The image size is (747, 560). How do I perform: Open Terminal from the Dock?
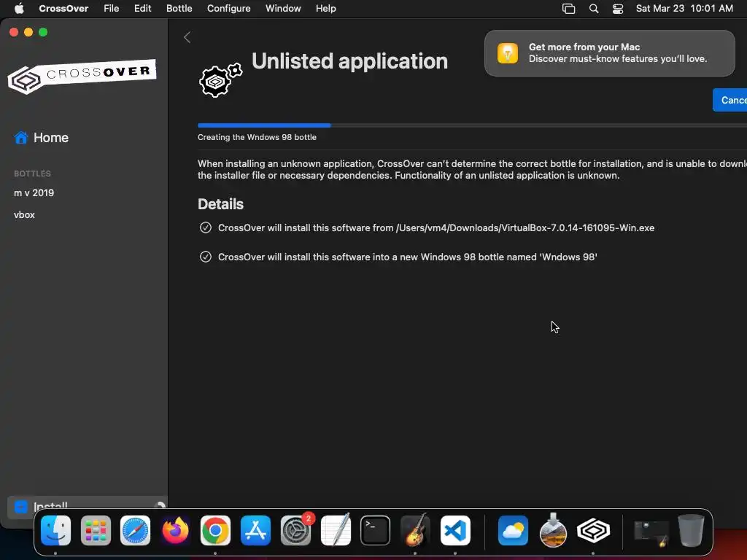(x=376, y=531)
